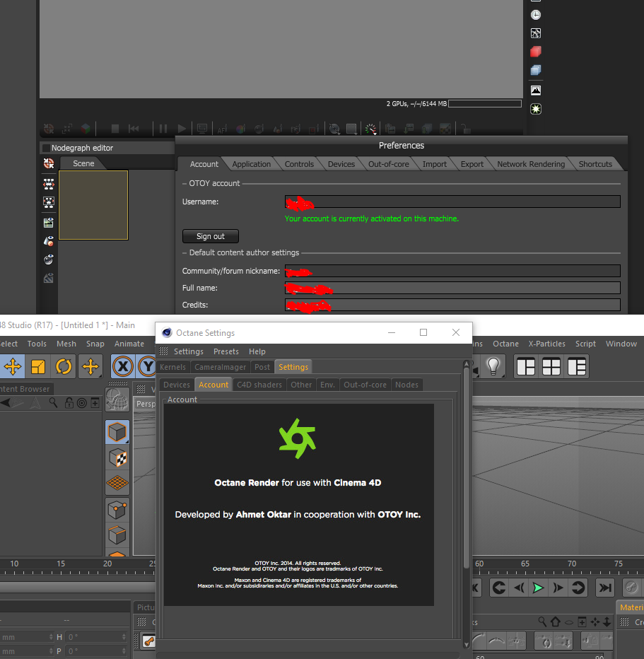Open the Octane menu in Cinema 4D
The width and height of the screenshot is (644, 659).
click(505, 344)
